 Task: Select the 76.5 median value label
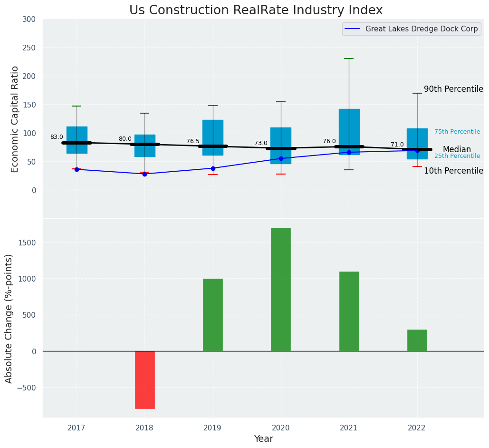tap(193, 141)
